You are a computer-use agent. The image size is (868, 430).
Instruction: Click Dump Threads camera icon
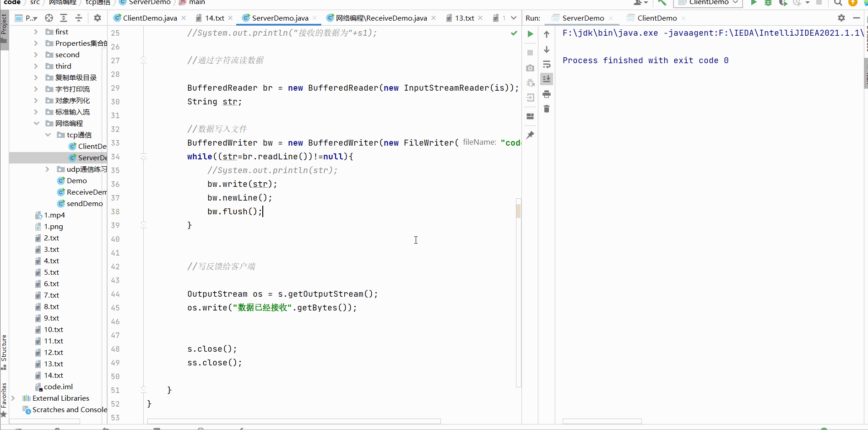pos(530,68)
